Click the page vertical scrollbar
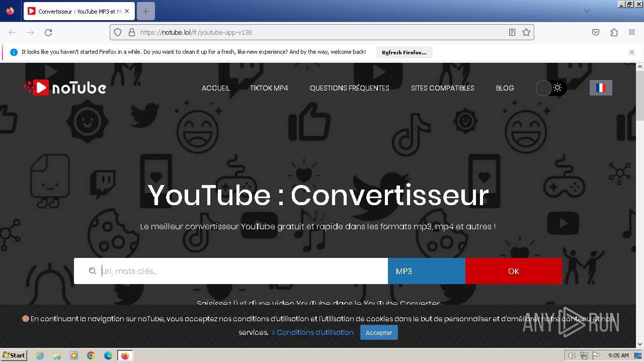 (x=640, y=96)
